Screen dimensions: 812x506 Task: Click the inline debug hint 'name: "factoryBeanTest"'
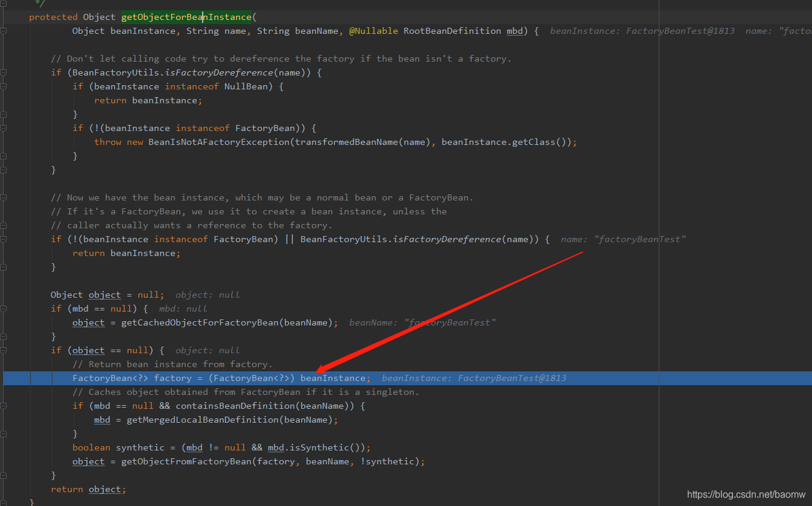click(623, 239)
